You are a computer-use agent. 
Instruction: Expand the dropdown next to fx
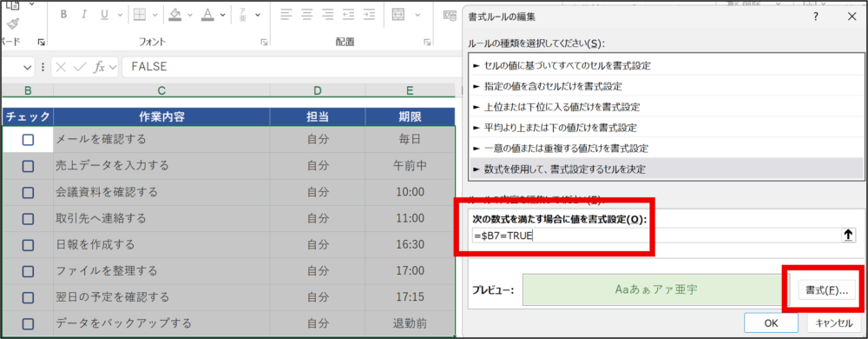113,67
